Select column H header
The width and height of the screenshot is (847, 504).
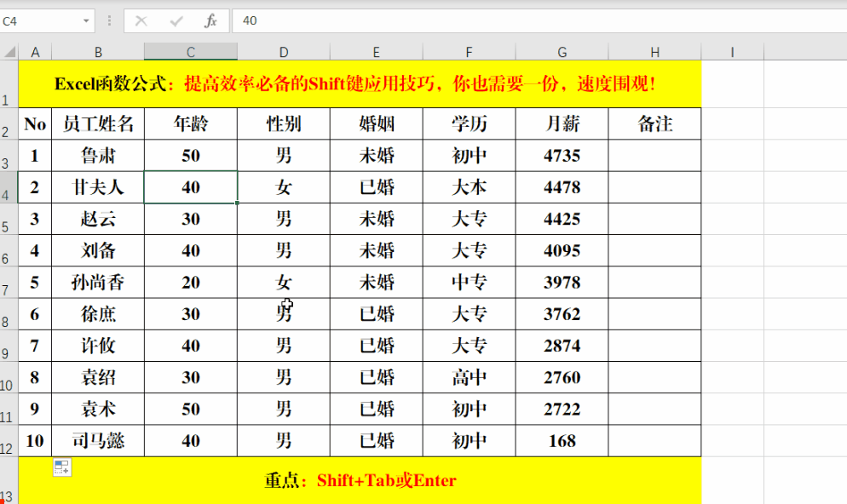(x=655, y=52)
